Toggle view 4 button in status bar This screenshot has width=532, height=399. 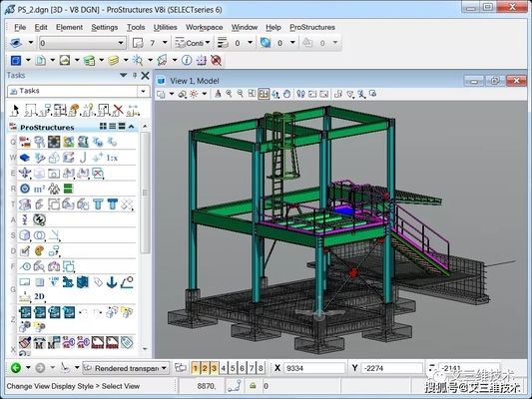[224, 368]
